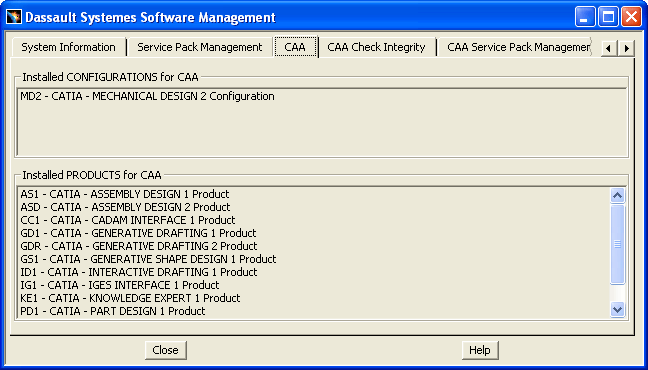Switch to Service Pack Management tab

(200, 47)
